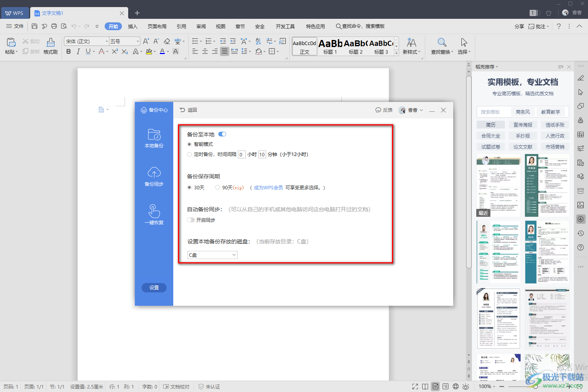Click the text highlight color swatch
Screen dimensions: 588x392
pyautogui.click(x=149, y=51)
